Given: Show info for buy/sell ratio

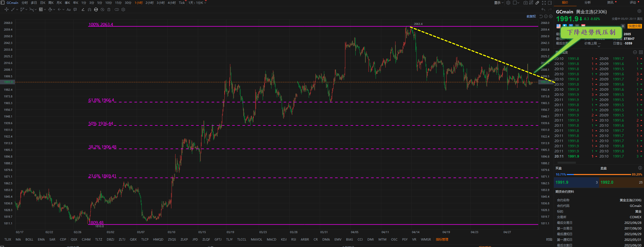Looking at the screenshot, I should click(x=640, y=168).
